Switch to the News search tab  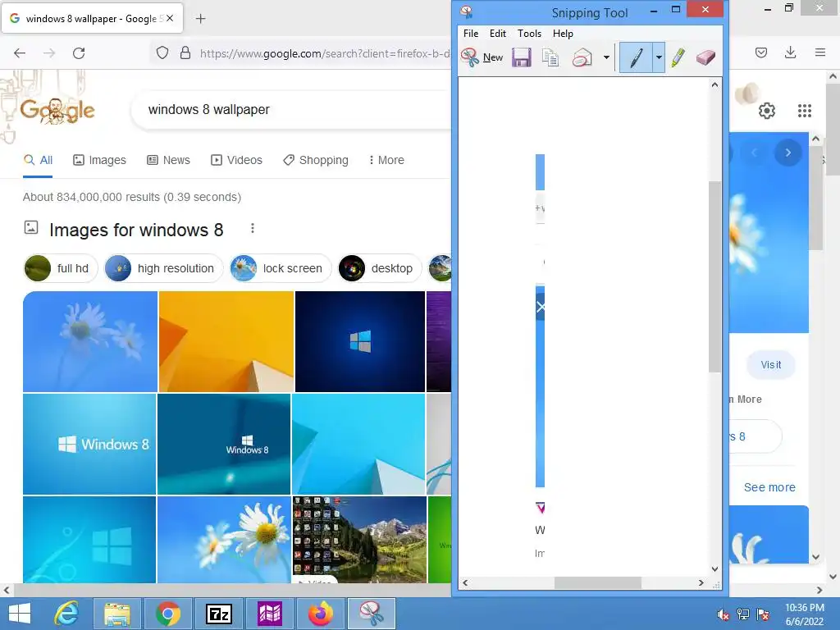pos(169,160)
